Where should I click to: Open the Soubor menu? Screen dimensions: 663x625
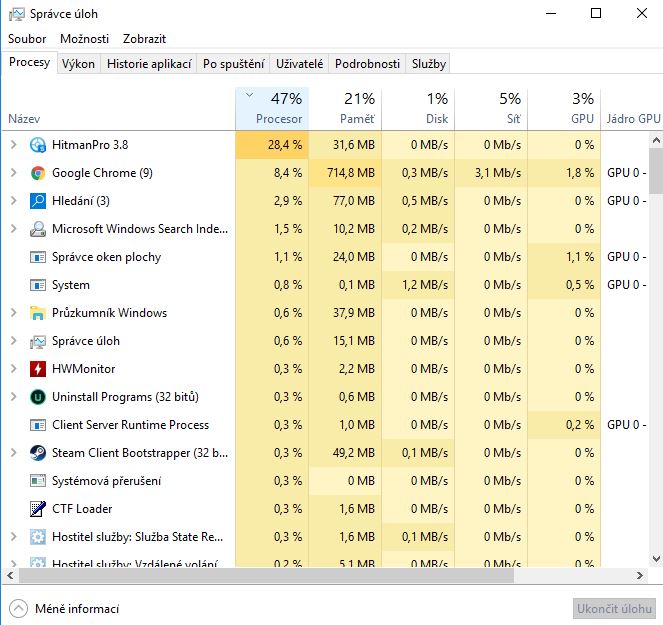(x=27, y=39)
